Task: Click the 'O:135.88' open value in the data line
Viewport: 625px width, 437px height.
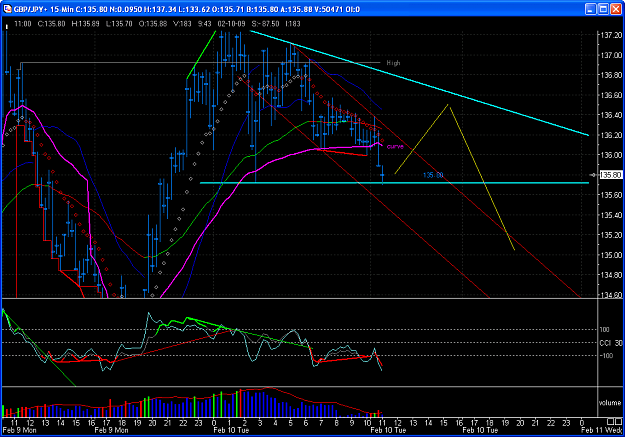Action: tap(153, 24)
